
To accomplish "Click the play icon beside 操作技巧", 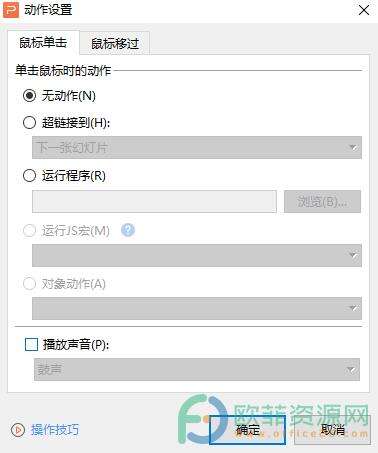I will (18, 430).
